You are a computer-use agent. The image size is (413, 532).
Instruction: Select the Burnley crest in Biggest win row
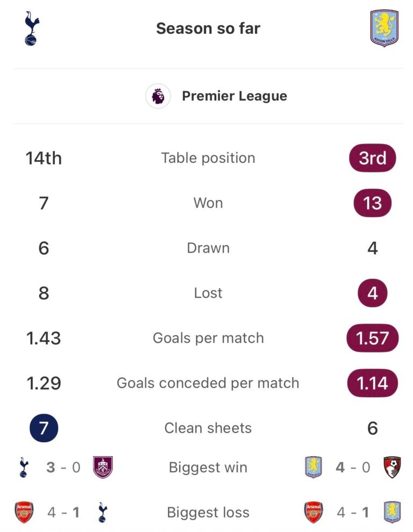(103, 467)
